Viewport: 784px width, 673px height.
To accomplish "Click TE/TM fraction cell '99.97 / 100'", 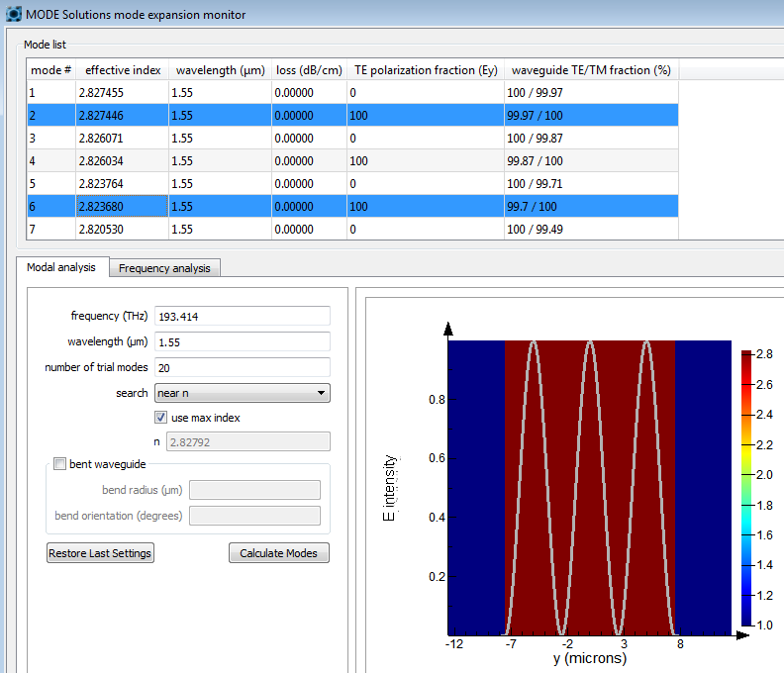I will pos(591,115).
